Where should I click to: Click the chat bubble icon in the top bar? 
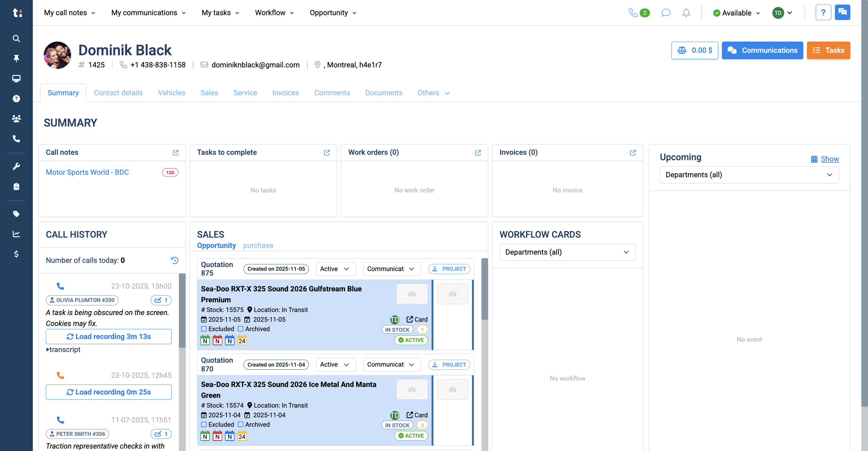(666, 13)
